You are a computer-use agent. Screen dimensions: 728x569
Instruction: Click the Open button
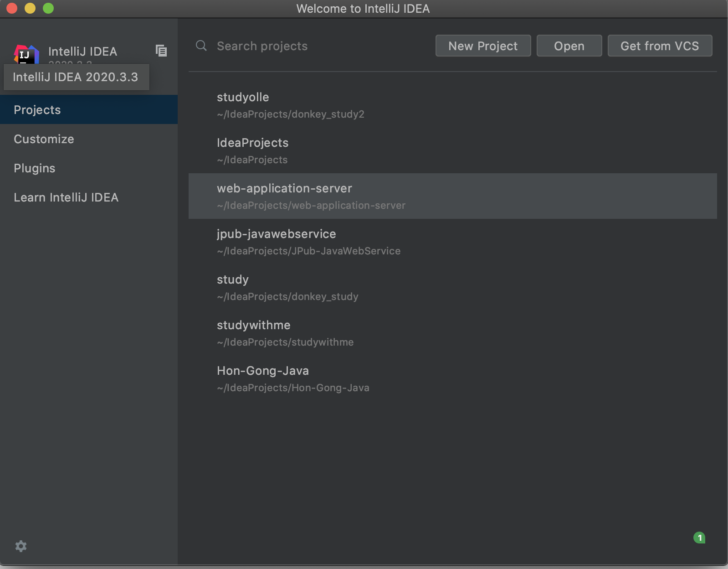569,46
